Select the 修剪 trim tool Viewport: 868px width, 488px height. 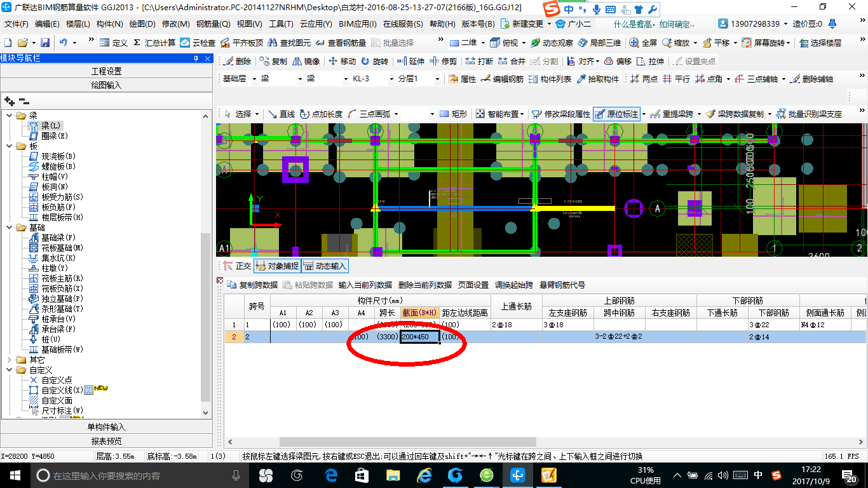tap(444, 61)
